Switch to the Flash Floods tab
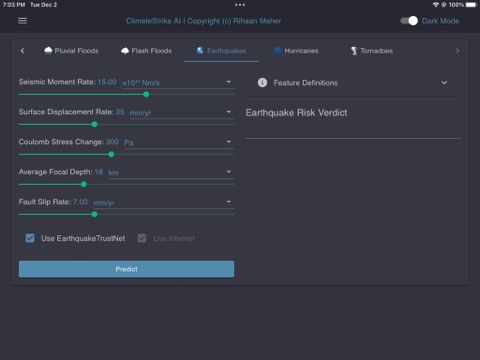 click(147, 51)
